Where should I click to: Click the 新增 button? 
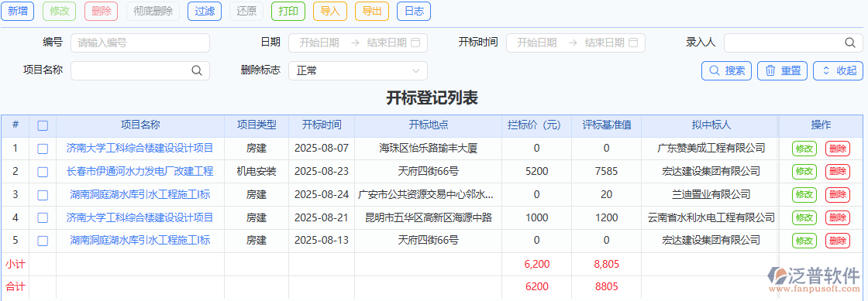click(18, 11)
